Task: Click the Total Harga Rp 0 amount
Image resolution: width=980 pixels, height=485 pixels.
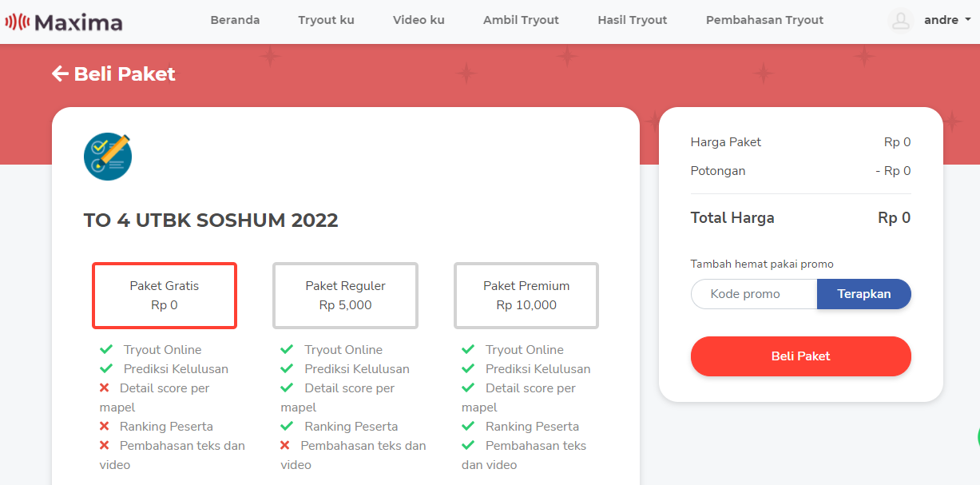Action: [x=893, y=217]
